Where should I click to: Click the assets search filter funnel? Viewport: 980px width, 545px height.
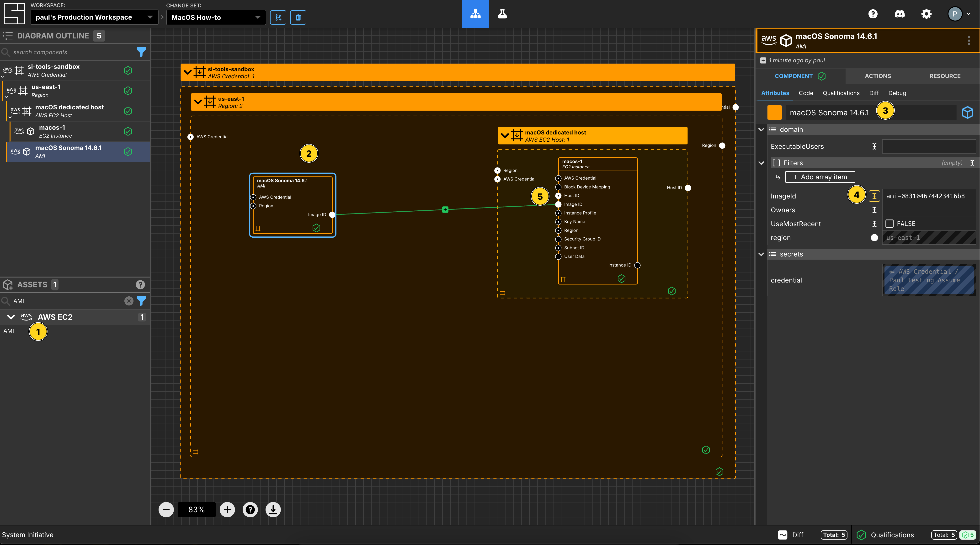141,301
